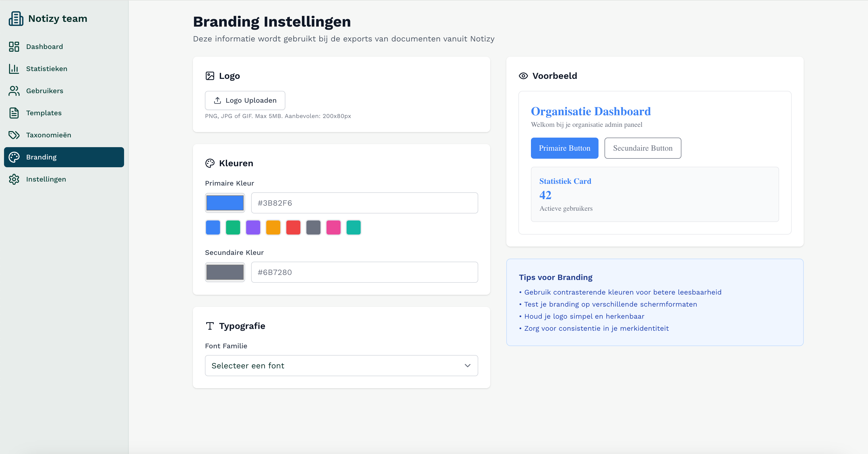Open the Font Familie dropdown

(341, 365)
